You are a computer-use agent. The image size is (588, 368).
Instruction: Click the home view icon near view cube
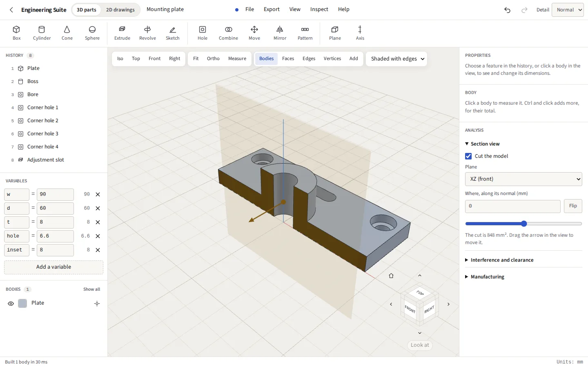[x=391, y=276]
